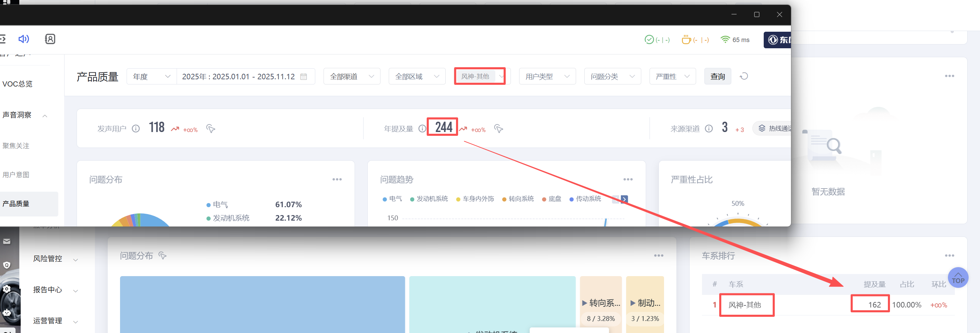This screenshot has height=333, width=980.
Task: Toggle 发动机系统 legend in 问题趋势 chart
Action: [x=429, y=199]
